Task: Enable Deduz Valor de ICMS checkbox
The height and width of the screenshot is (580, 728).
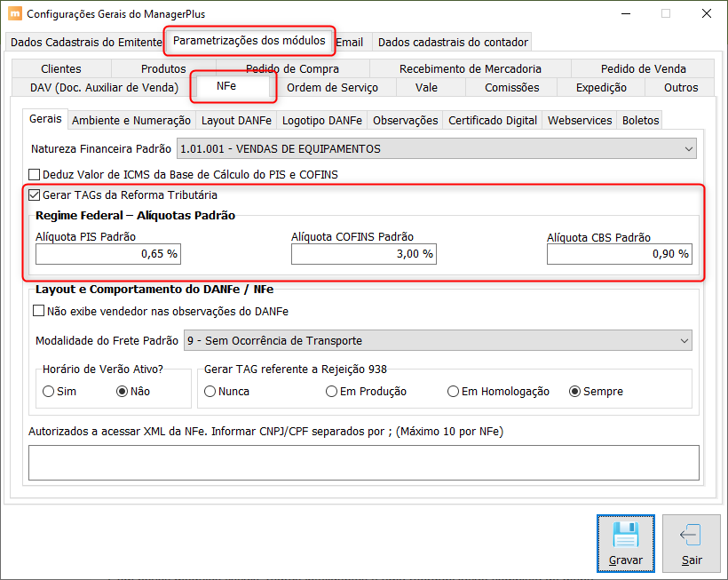Action: tap(36, 175)
